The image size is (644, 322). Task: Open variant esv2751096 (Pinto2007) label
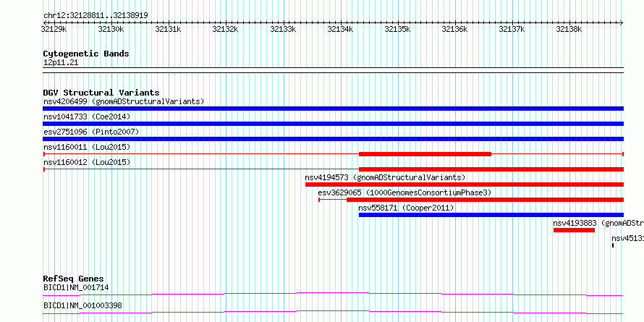pyautogui.click(x=91, y=132)
